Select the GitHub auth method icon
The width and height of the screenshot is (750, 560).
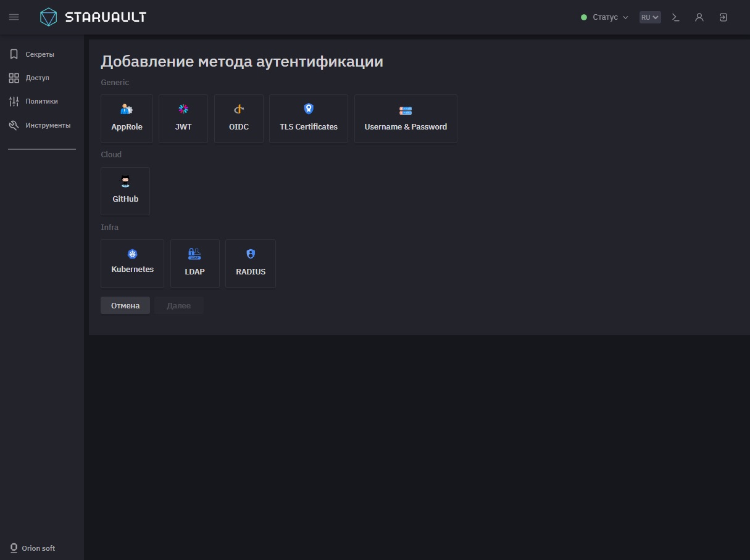[125, 181]
